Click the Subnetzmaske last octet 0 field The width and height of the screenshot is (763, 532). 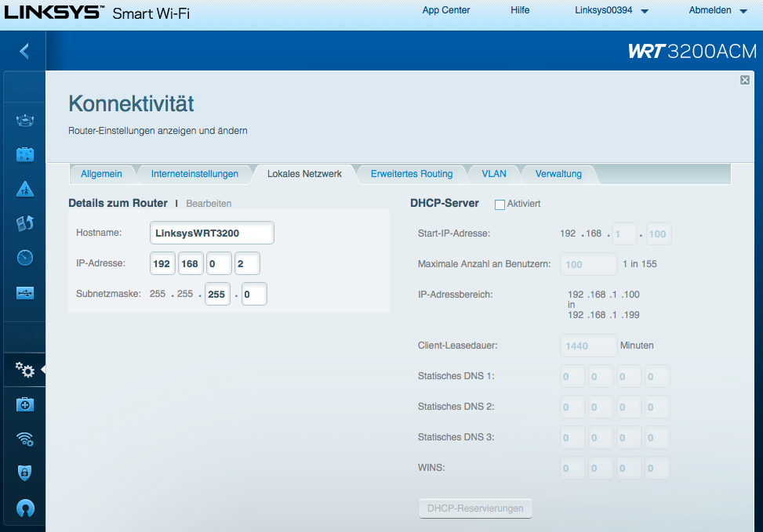coord(254,294)
